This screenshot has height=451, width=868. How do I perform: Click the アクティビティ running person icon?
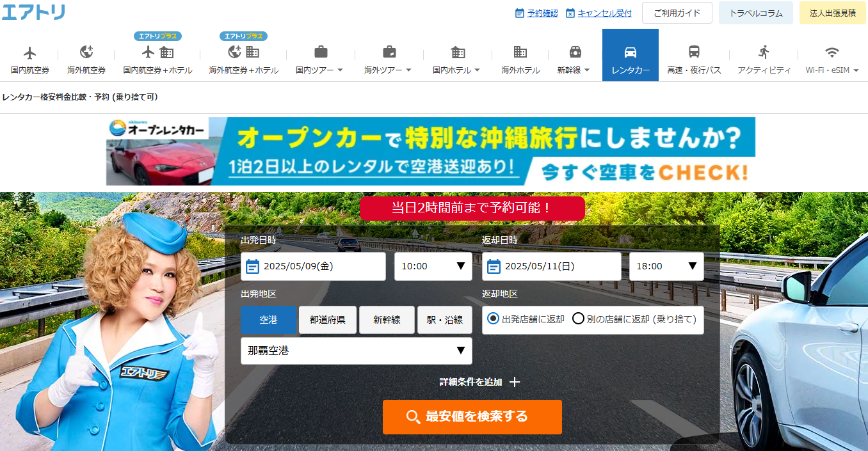click(764, 52)
